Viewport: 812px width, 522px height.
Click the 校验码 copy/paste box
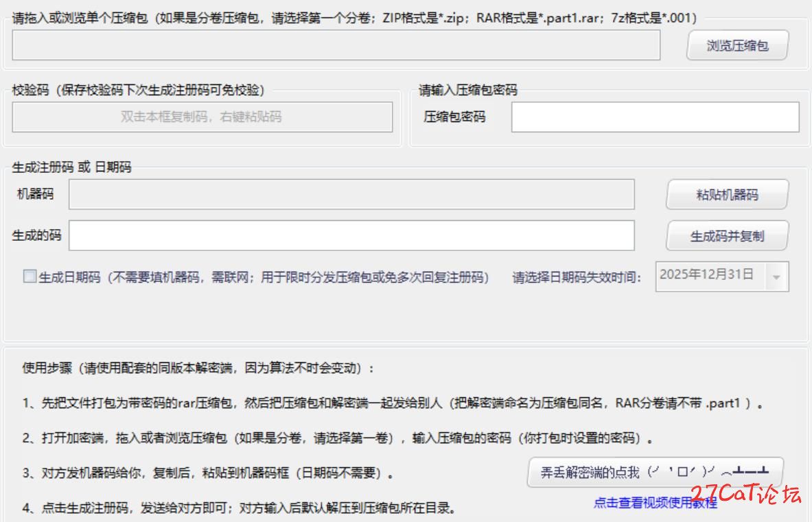coord(202,117)
